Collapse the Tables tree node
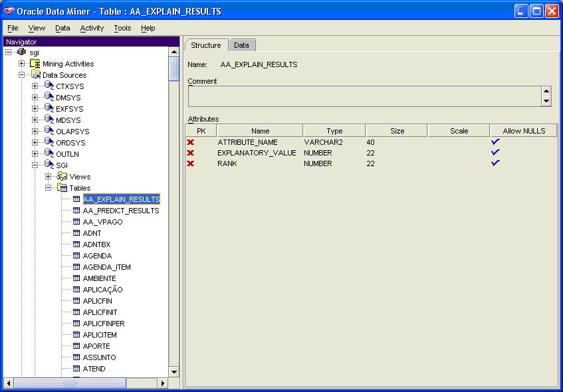 click(x=49, y=188)
